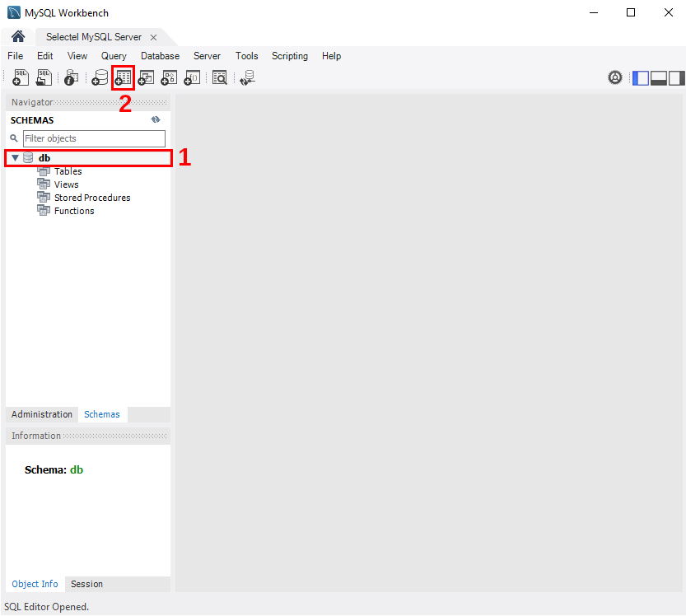Click the Navigator panel title
The width and height of the screenshot is (686, 616).
32,102
